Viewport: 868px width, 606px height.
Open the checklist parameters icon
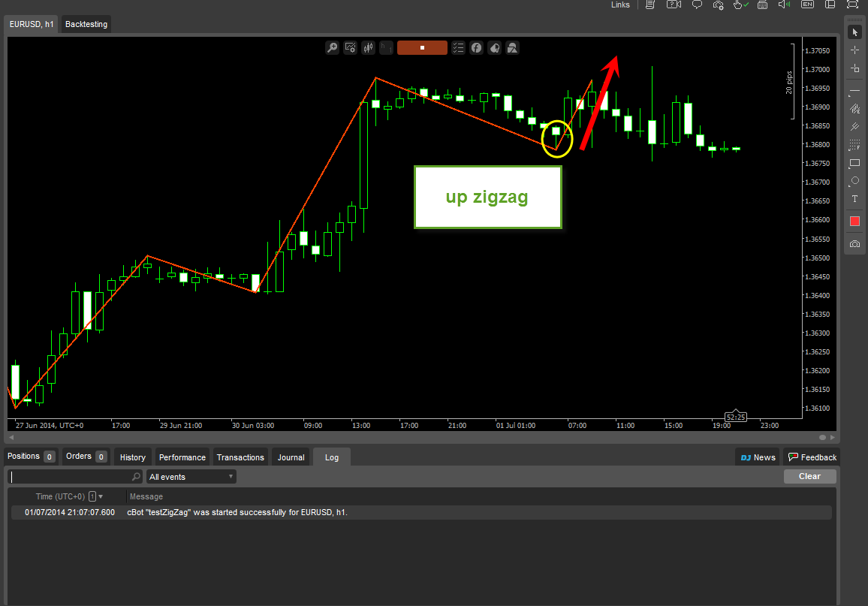[x=458, y=48]
